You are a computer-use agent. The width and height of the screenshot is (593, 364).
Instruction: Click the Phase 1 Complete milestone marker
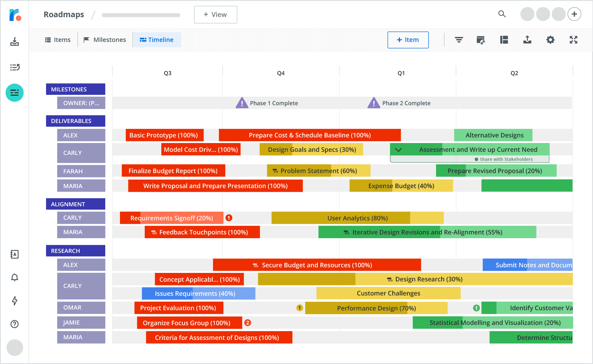[242, 103]
